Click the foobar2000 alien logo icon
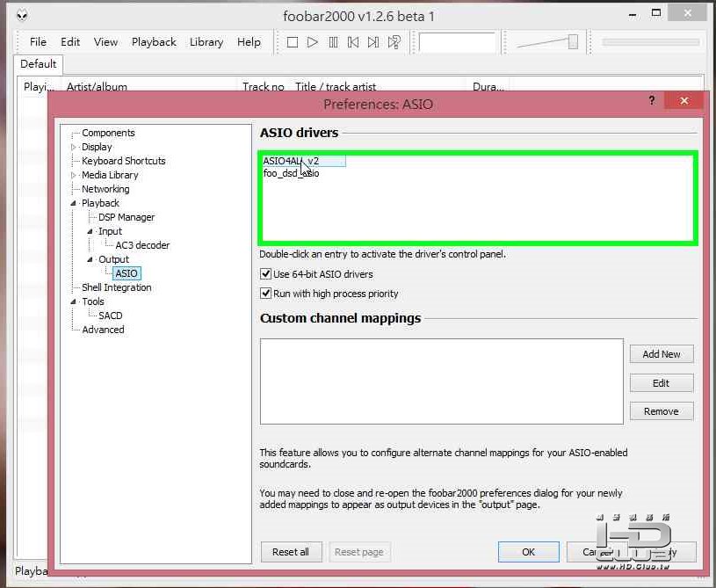 tap(22, 16)
